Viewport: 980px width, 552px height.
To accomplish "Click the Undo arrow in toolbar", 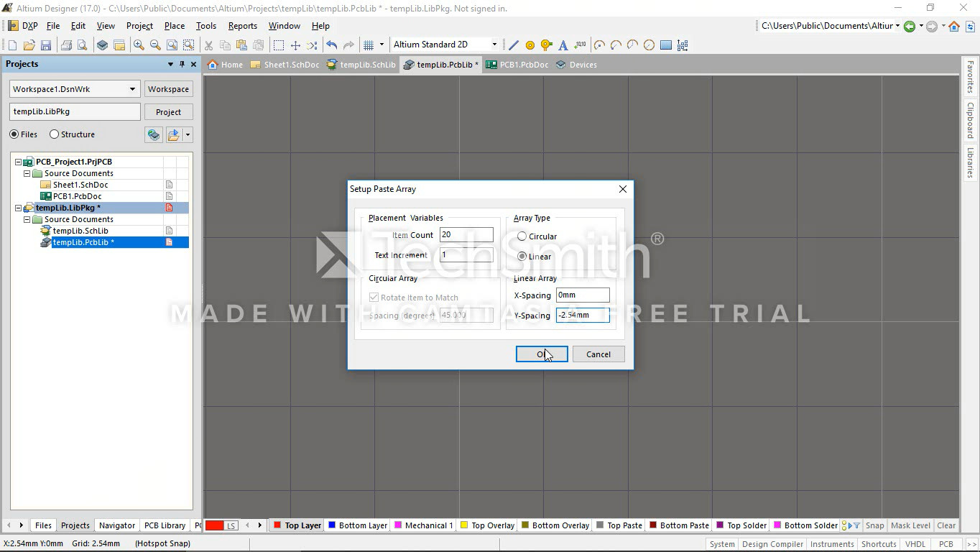I will click(331, 45).
